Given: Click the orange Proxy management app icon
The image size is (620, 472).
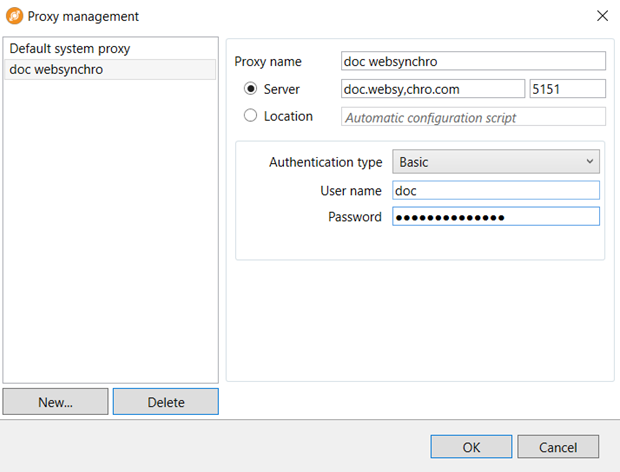Looking at the screenshot, I should [15, 16].
